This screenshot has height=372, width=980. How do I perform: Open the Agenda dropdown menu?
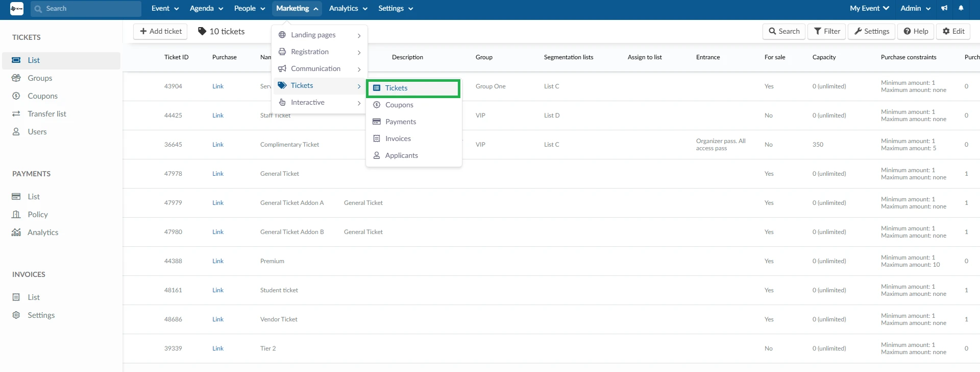(x=206, y=8)
